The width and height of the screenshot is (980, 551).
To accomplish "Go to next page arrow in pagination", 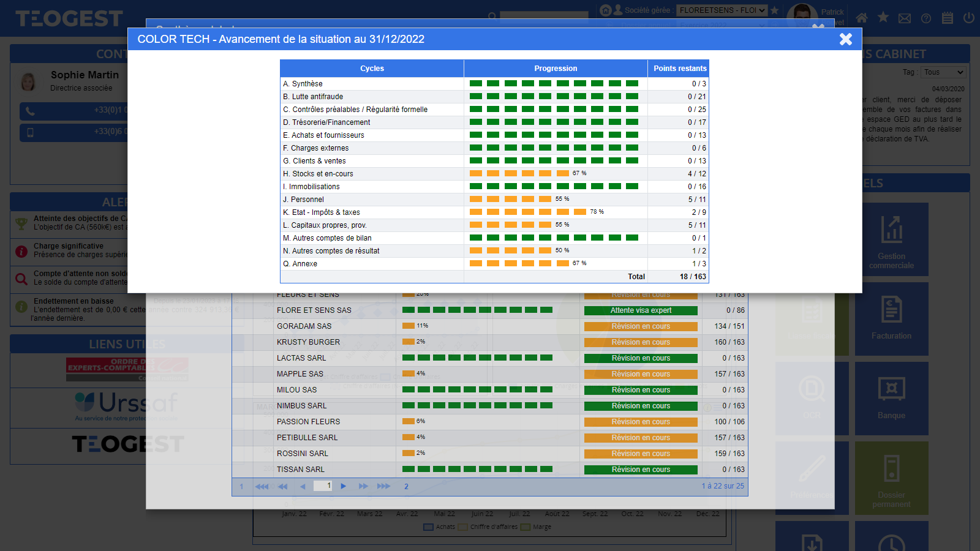I will pos(344,486).
